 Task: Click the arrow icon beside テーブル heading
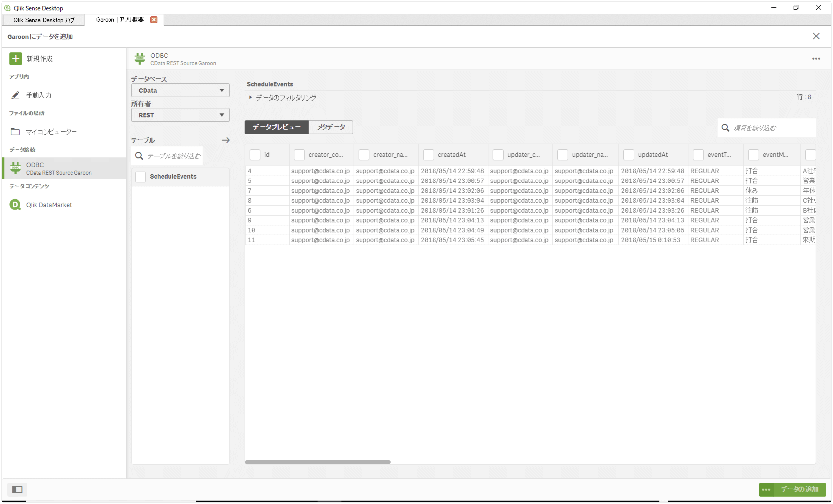pos(225,140)
